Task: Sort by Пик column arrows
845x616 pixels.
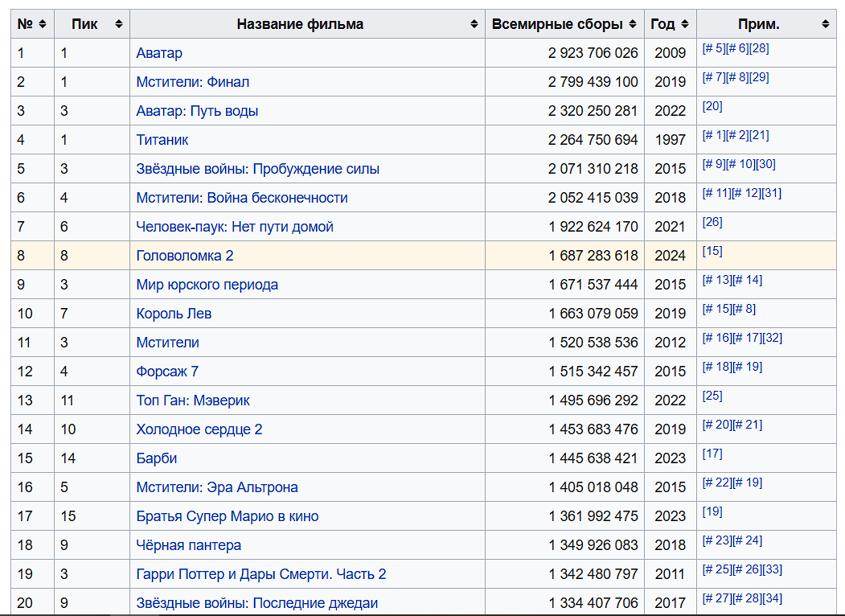Action: (118, 24)
